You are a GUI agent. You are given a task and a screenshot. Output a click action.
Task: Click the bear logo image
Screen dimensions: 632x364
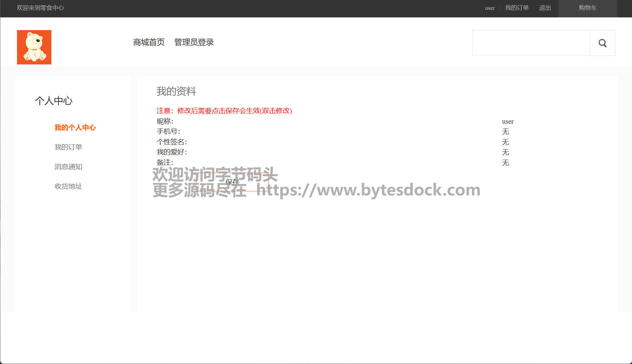tap(34, 47)
